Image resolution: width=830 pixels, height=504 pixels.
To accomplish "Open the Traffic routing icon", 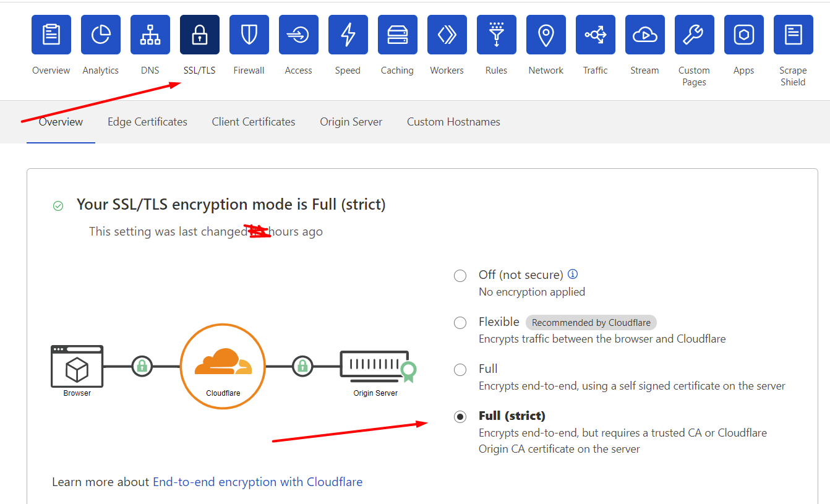I will point(596,35).
